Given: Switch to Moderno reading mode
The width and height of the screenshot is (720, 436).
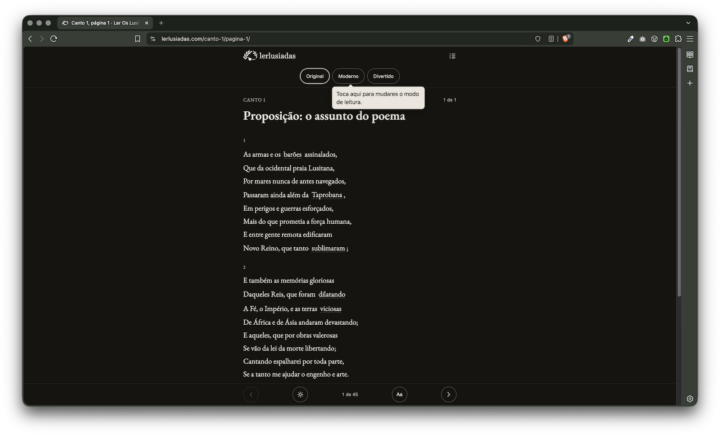Looking at the screenshot, I should (x=348, y=76).
